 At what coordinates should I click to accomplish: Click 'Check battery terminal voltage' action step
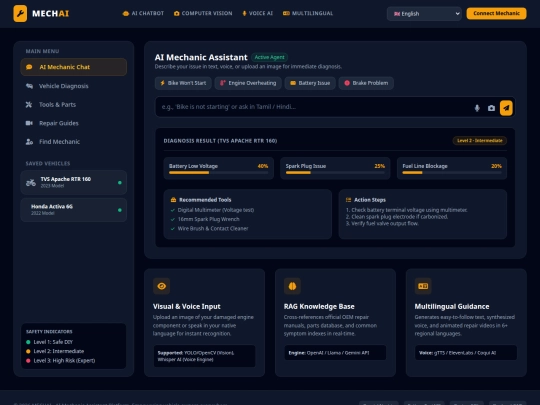(407, 210)
